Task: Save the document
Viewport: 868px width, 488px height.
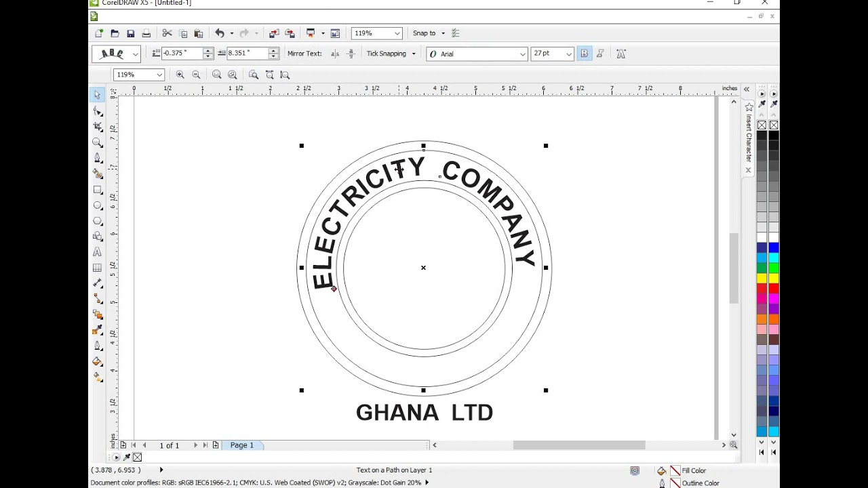Action: [x=130, y=33]
